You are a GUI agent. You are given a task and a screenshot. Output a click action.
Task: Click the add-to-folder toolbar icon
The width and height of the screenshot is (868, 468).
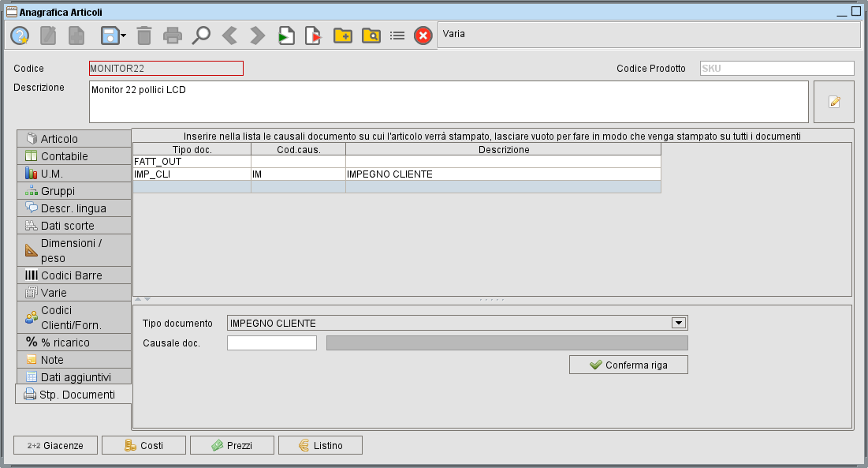(342, 35)
